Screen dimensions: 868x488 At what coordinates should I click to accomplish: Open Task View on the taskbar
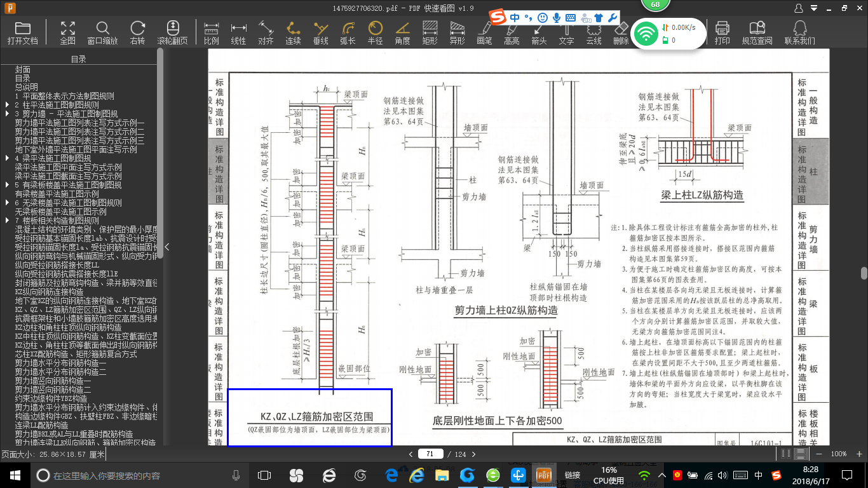pos(264,475)
